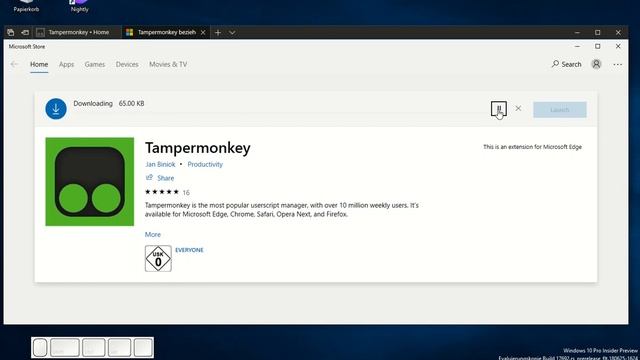Click the Tampermonkey app logo thumbnail
This screenshot has height=360, width=640.
click(x=89, y=182)
